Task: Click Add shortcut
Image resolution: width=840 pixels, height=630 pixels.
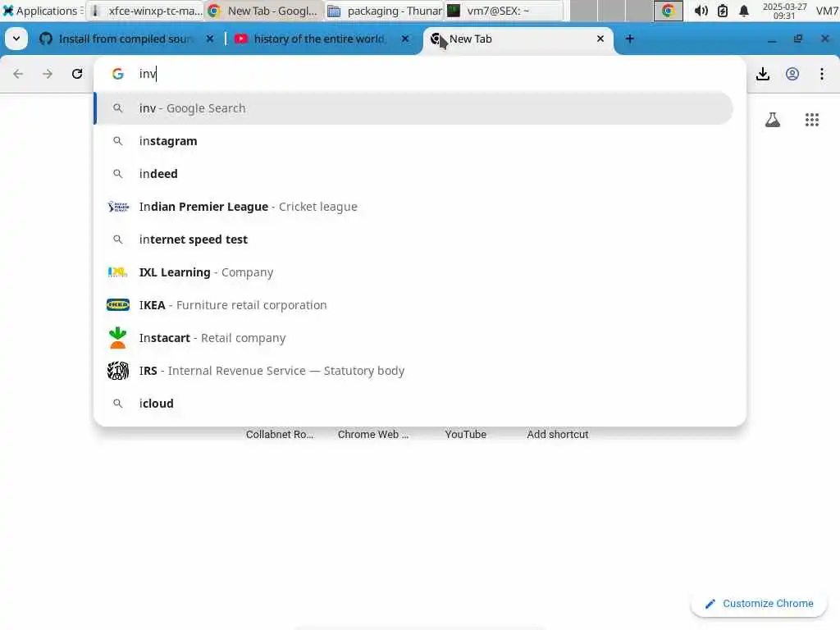Action: point(558,435)
